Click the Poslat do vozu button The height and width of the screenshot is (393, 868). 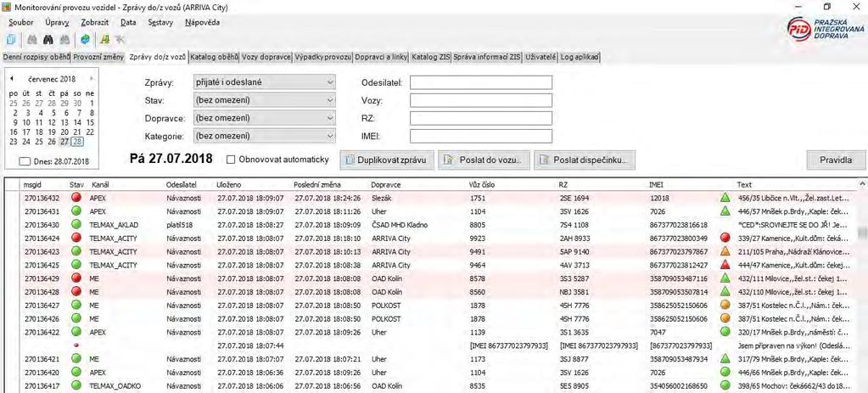[x=484, y=160]
